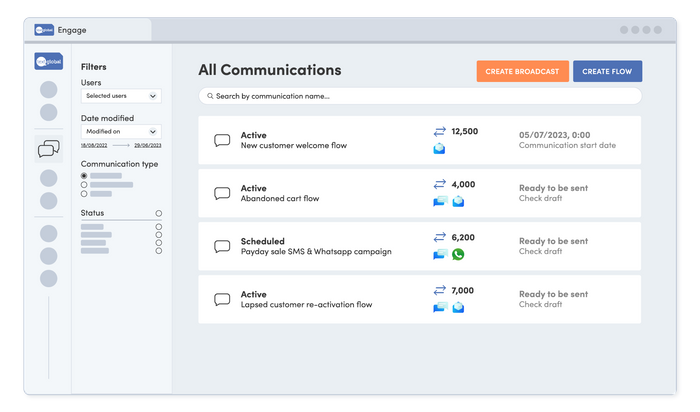Click the Create Broadcast button
The width and height of the screenshot is (700, 412).
pos(522,71)
